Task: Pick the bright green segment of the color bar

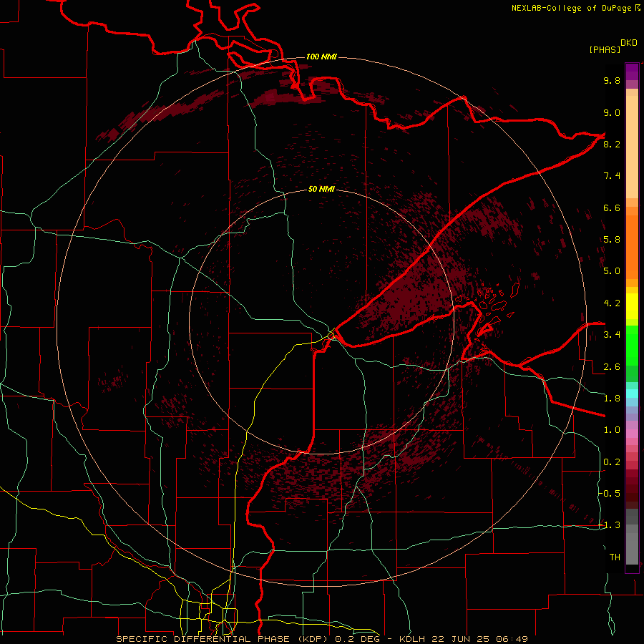Action: pyautogui.click(x=632, y=344)
